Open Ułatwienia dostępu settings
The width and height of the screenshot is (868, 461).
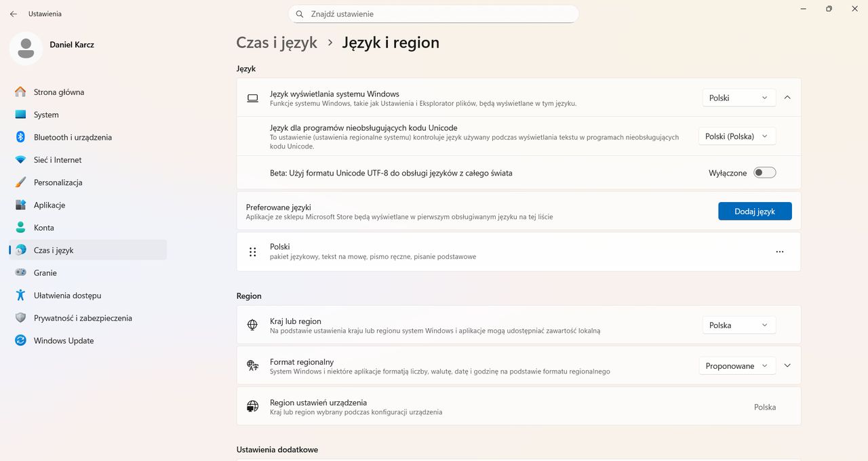pyautogui.click(x=20, y=295)
